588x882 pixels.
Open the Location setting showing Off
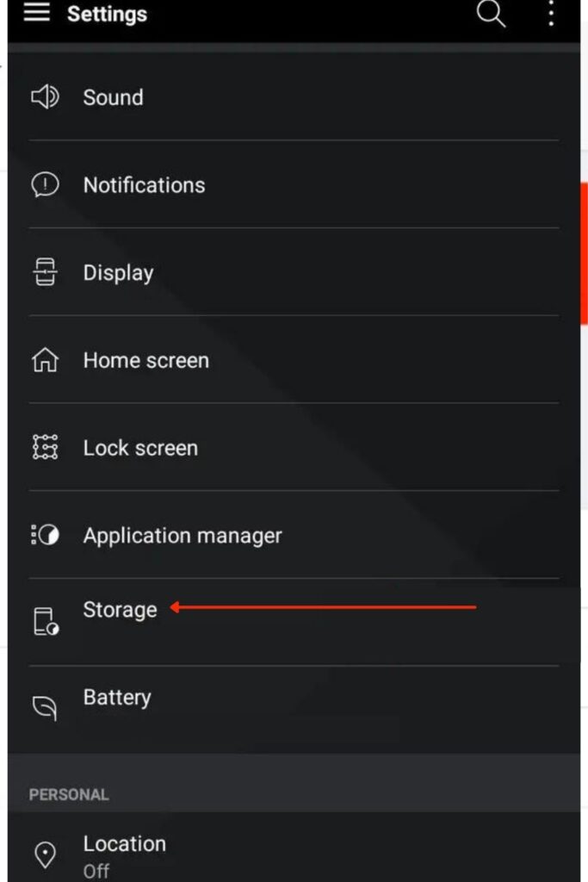pos(294,848)
